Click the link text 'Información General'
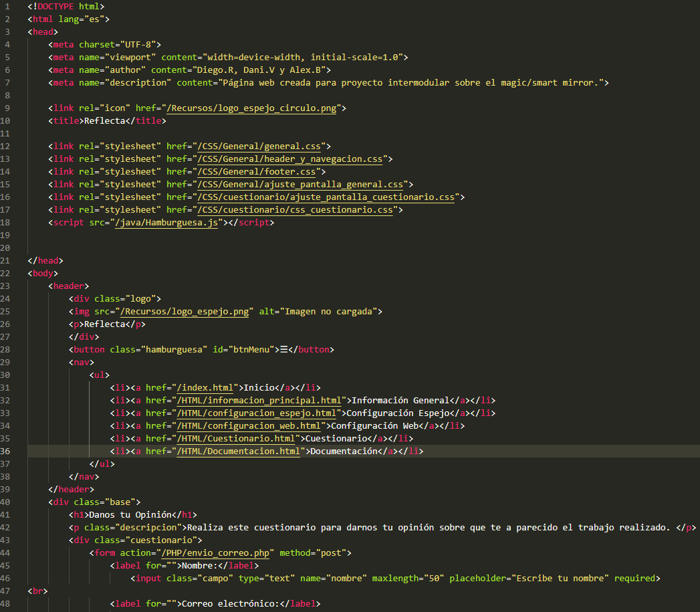 (x=400, y=401)
